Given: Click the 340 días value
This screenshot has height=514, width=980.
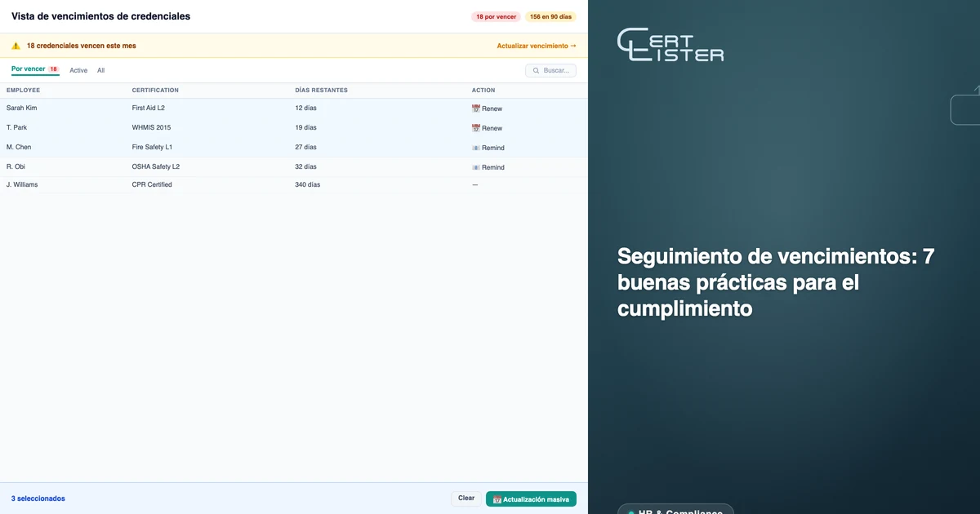Looking at the screenshot, I should click(x=308, y=184).
